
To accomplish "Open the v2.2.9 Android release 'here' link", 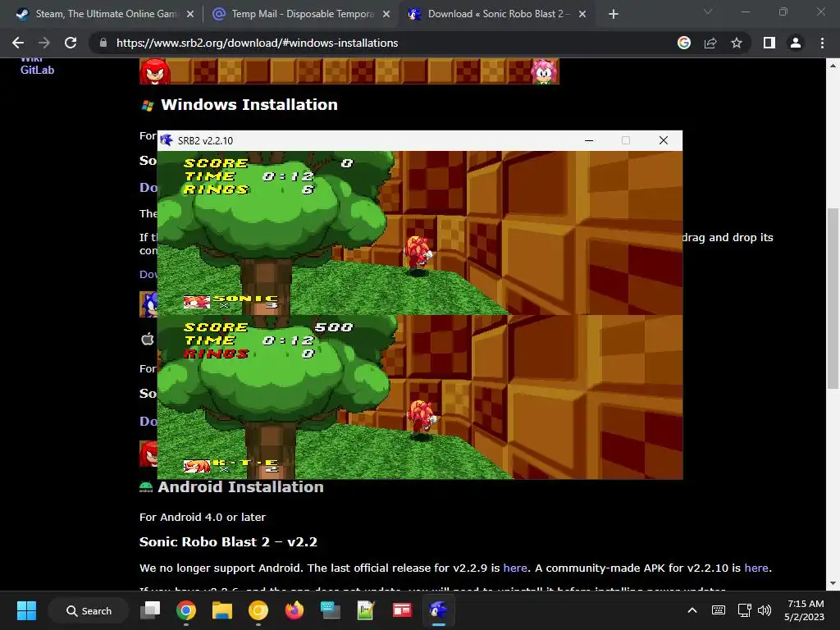I will click(515, 568).
